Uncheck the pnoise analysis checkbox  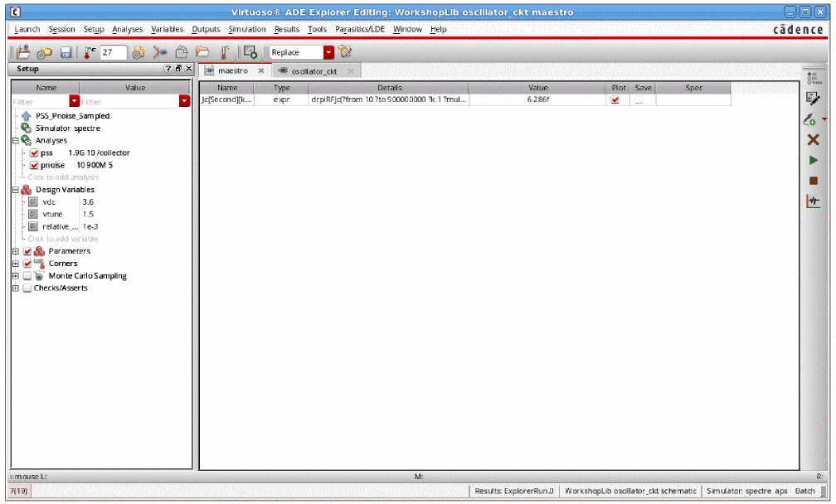click(x=34, y=165)
